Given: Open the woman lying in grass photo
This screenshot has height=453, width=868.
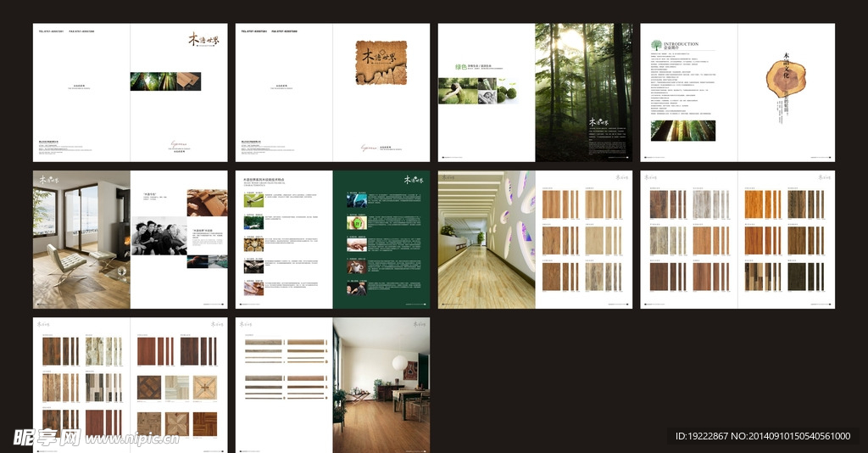Looking at the screenshot, I should point(458,91).
